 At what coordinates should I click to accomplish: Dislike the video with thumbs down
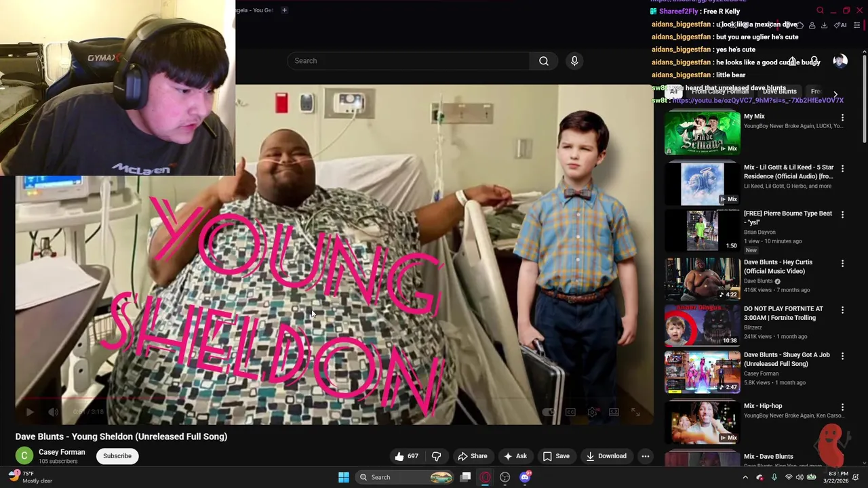pyautogui.click(x=437, y=456)
